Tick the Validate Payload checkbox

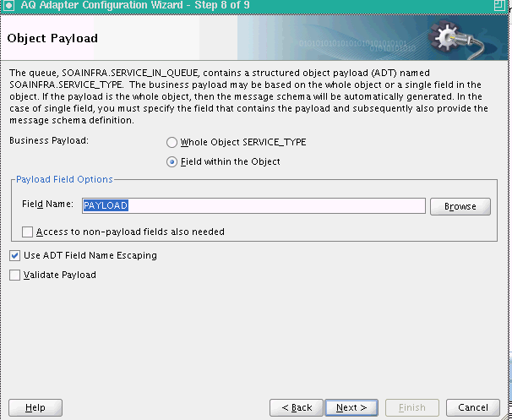tap(14, 275)
